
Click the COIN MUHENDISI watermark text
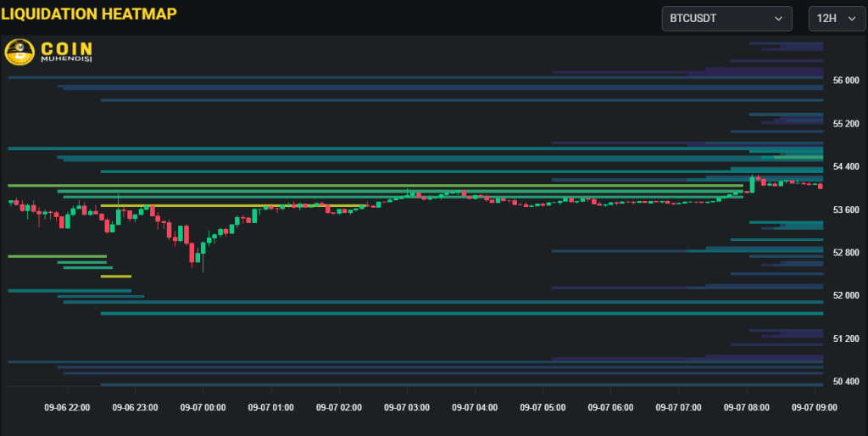[66, 53]
